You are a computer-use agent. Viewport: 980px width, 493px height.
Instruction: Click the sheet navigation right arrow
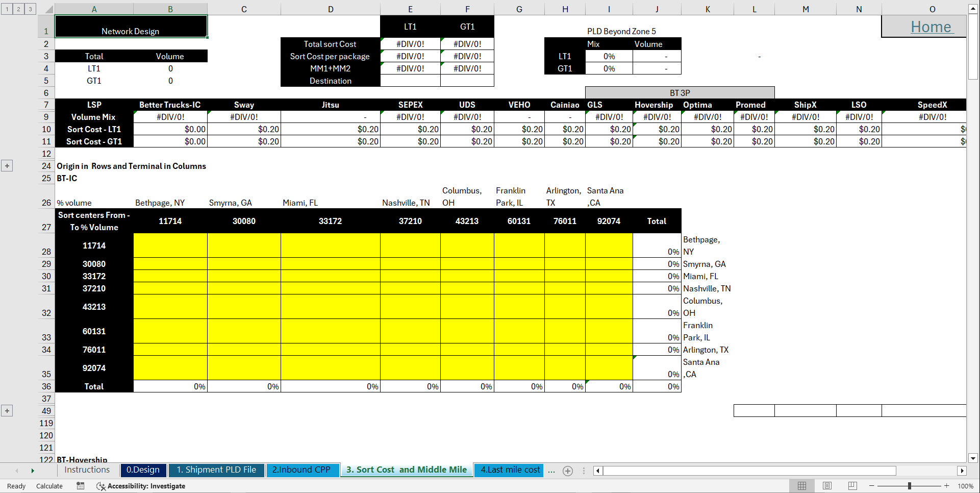pyautogui.click(x=33, y=471)
